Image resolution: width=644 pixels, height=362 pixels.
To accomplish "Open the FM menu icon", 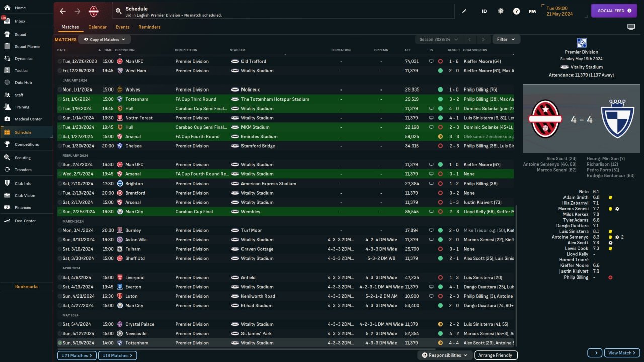I will tap(532, 11).
